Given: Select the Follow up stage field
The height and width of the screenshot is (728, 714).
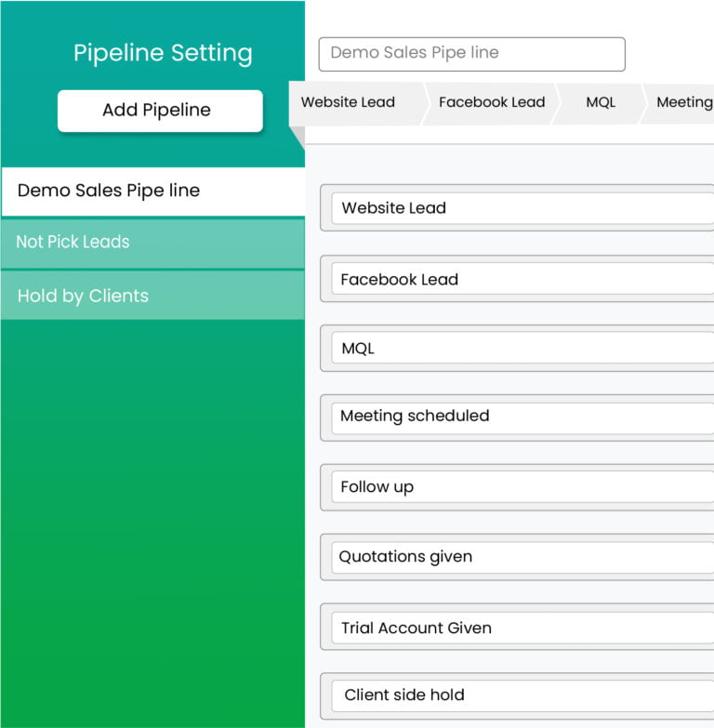Looking at the screenshot, I should [521, 487].
